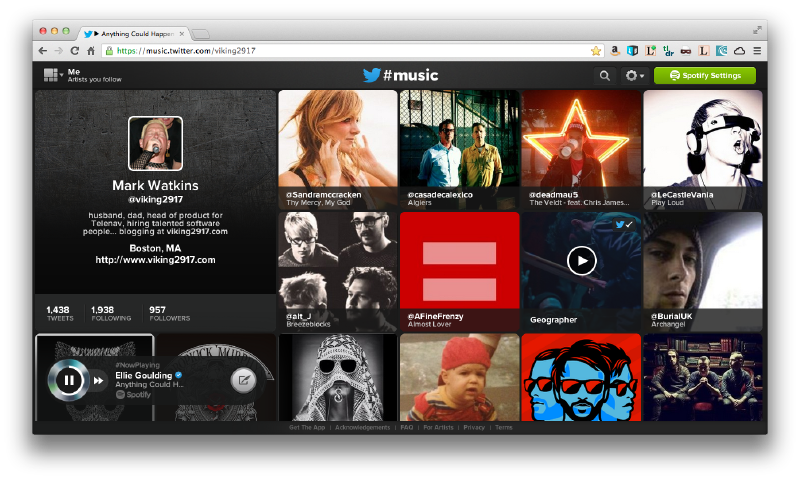Open the gear settings dropdown
The image size is (800, 480).
[635, 75]
